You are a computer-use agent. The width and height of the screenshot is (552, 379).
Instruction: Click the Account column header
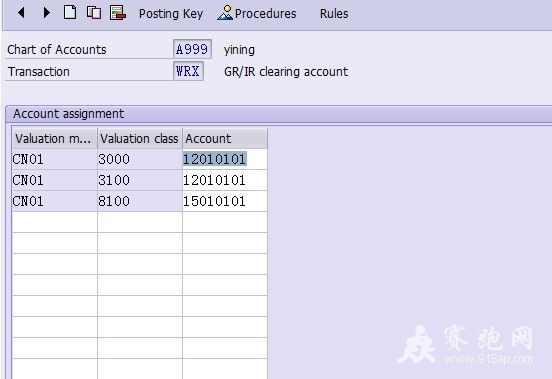click(x=225, y=139)
